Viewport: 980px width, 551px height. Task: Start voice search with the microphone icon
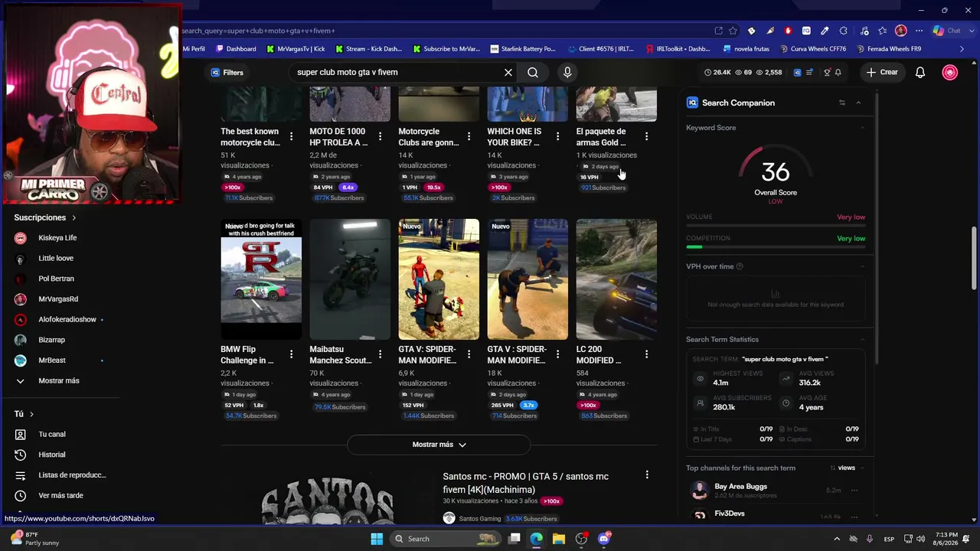coord(567,72)
